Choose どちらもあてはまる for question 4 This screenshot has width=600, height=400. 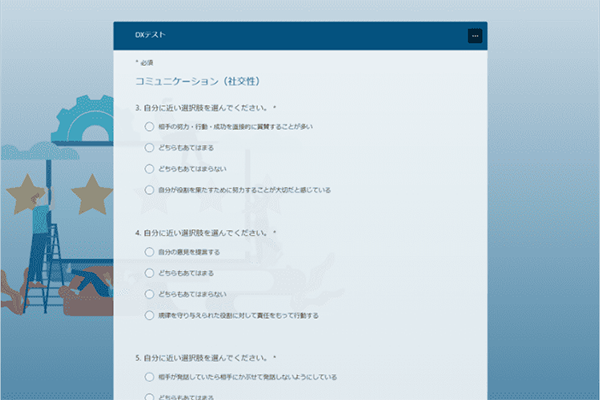pos(150,273)
